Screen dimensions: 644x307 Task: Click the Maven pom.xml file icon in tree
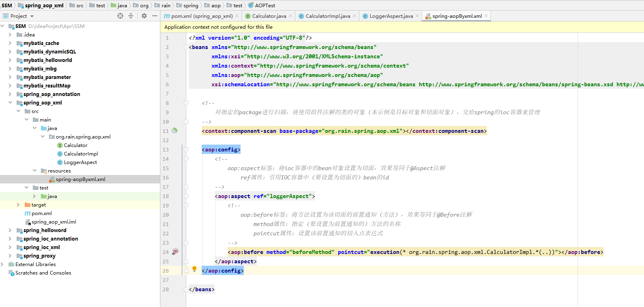[x=28, y=213]
